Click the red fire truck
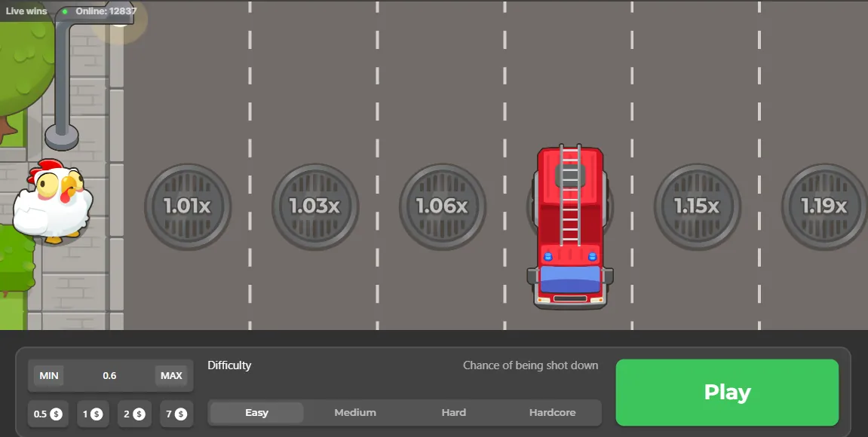868x437 pixels. (x=570, y=227)
